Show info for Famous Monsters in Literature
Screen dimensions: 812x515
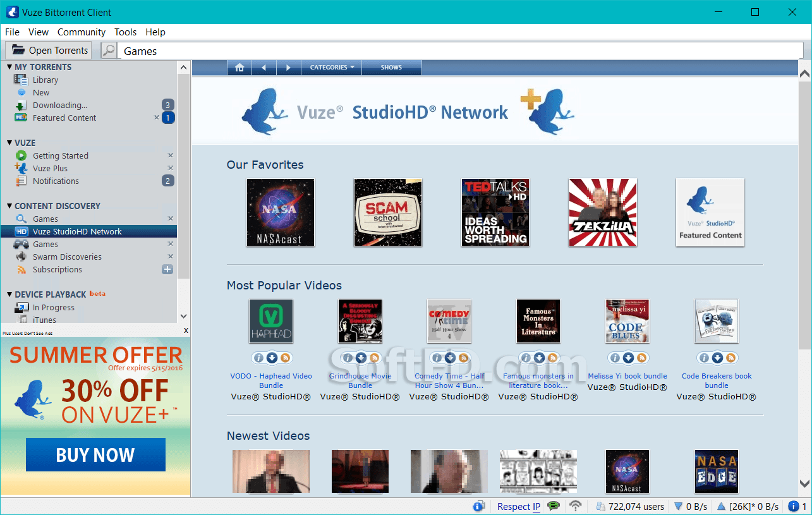(x=525, y=358)
